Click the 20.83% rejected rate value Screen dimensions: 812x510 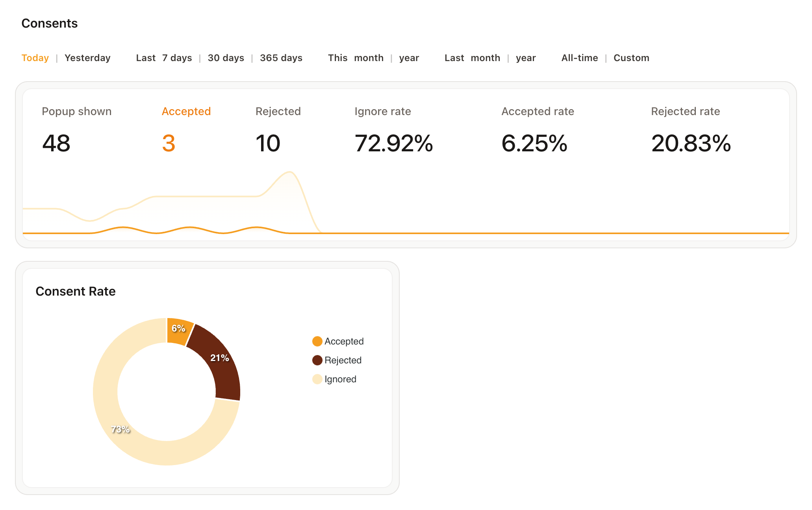click(x=691, y=143)
